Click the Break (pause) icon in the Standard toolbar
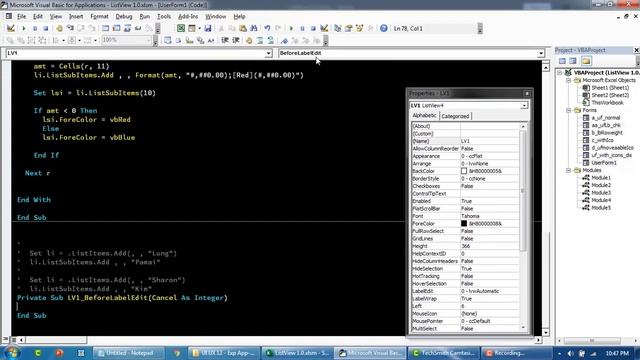640x360 pixels. [x=302, y=28]
